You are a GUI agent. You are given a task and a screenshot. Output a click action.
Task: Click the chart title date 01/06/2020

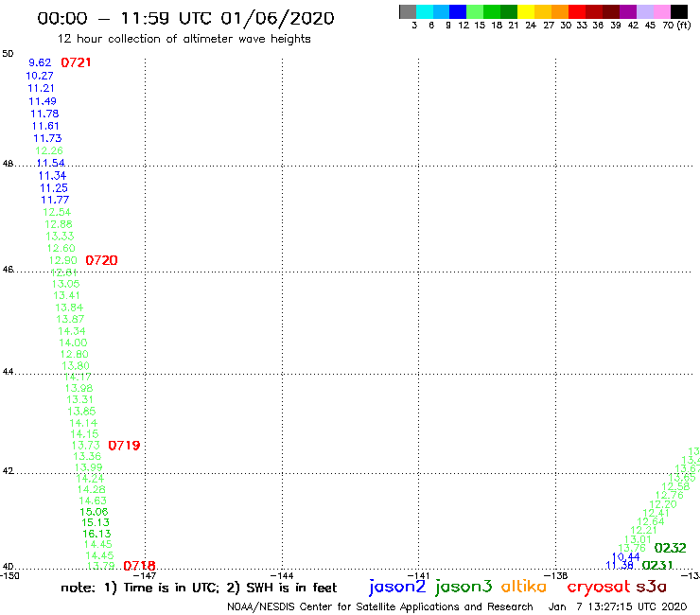click(x=278, y=19)
